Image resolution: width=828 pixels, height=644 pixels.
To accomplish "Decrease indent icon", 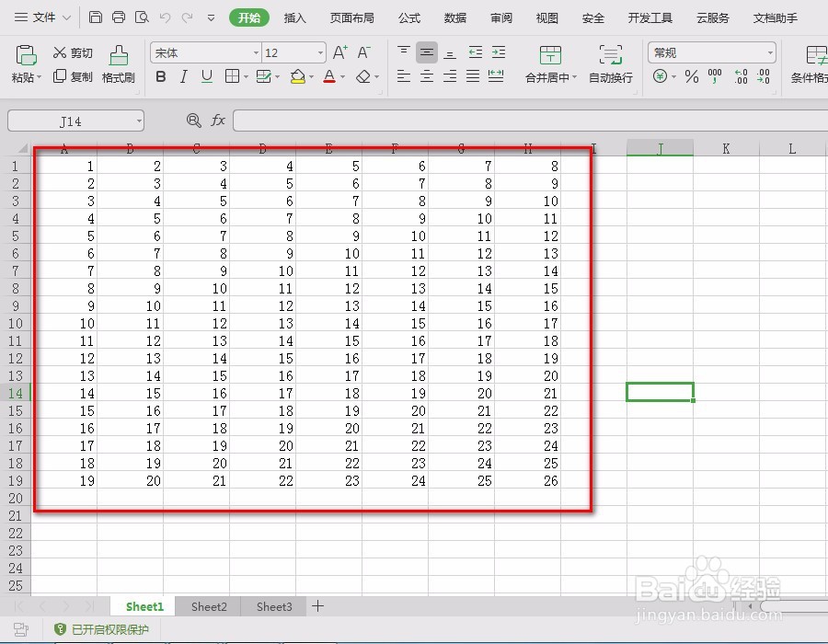I will coord(476,52).
